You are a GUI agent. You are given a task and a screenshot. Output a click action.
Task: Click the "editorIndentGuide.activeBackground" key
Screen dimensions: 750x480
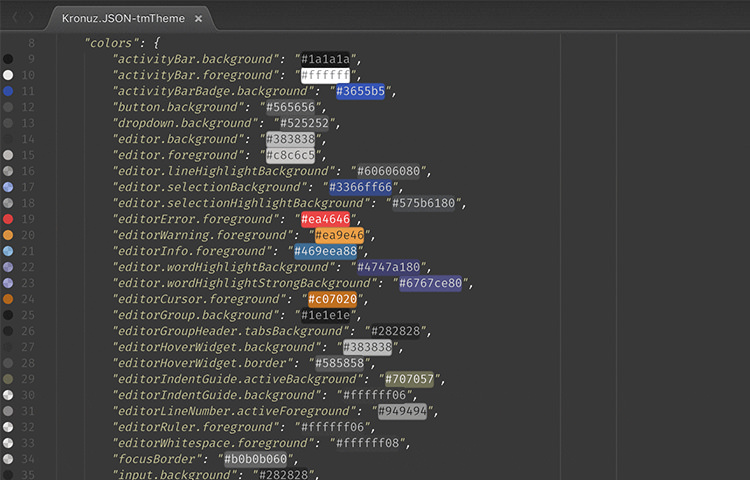tap(238, 379)
